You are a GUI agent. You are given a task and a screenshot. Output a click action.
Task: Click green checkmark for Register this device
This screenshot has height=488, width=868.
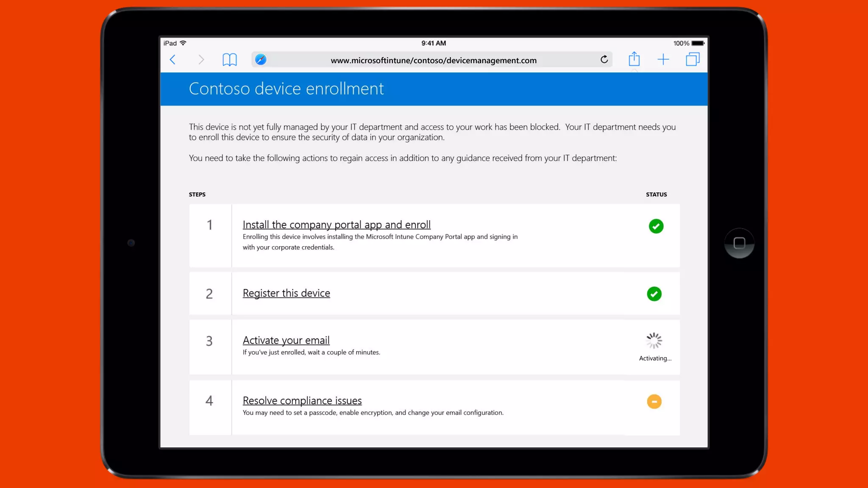pos(654,294)
